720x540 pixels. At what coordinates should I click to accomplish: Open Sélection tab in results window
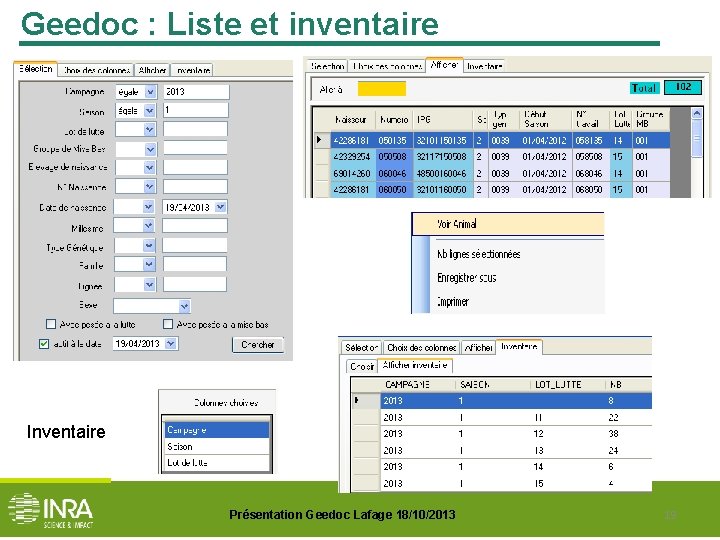point(327,67)
